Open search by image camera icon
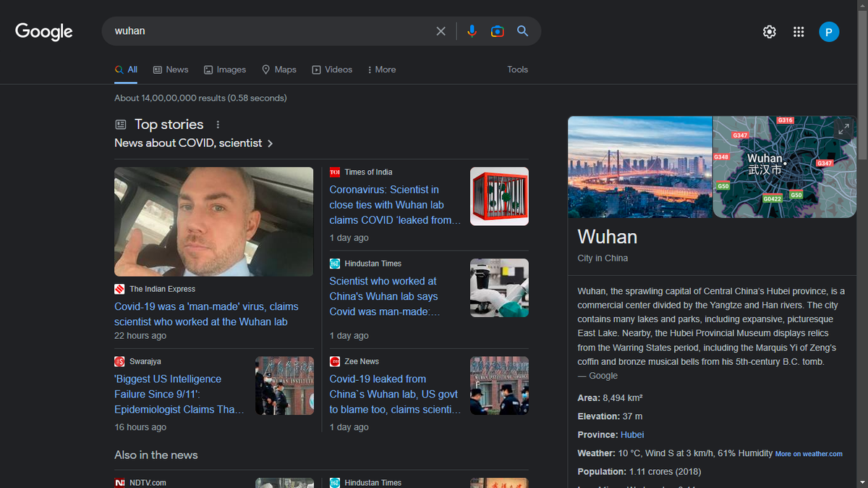Viewport: 868px width, 488px height. (497, 31)
